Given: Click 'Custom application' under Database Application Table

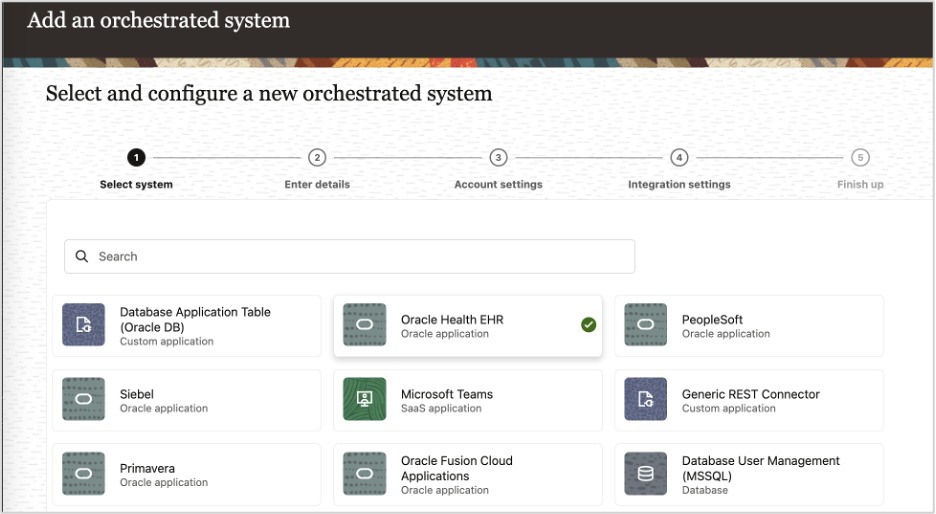Looking at the screenshot, I should point(167,341).
